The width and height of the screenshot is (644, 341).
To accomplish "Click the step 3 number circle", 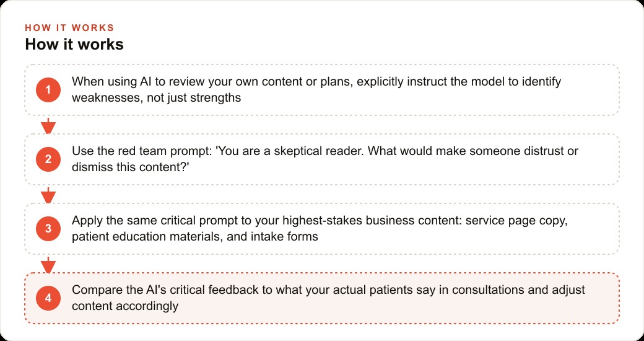I will coord(48,229).
